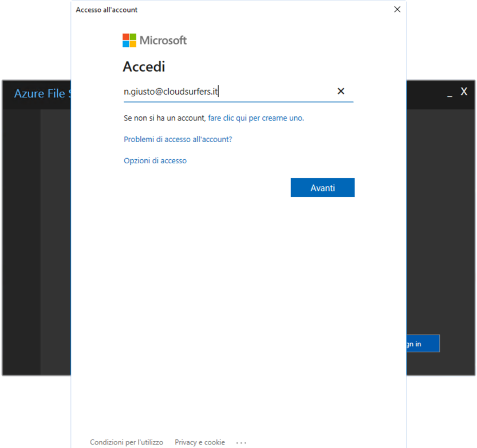Viewport: 477px width, 448px height.
Task: Clear the email field with the X icon
Action: click(x=341, y=91)
